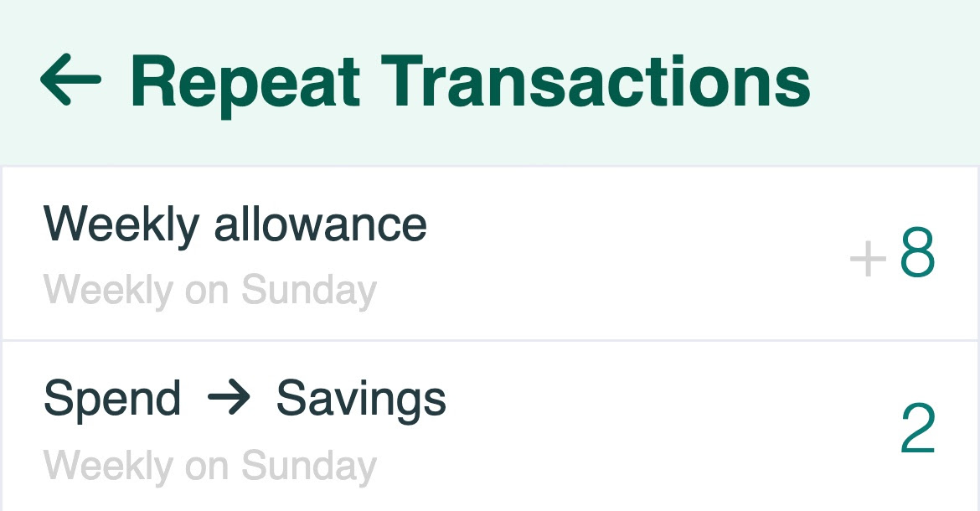Screen dimensions: 980x511
Task: Click the arrow between Spend and Savings
Action: point(228,399)
